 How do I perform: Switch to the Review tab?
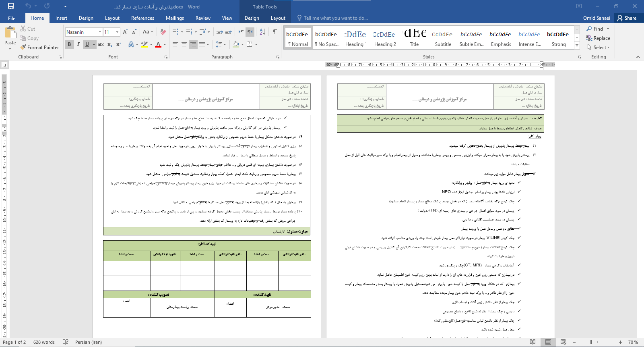coord(203,18)
